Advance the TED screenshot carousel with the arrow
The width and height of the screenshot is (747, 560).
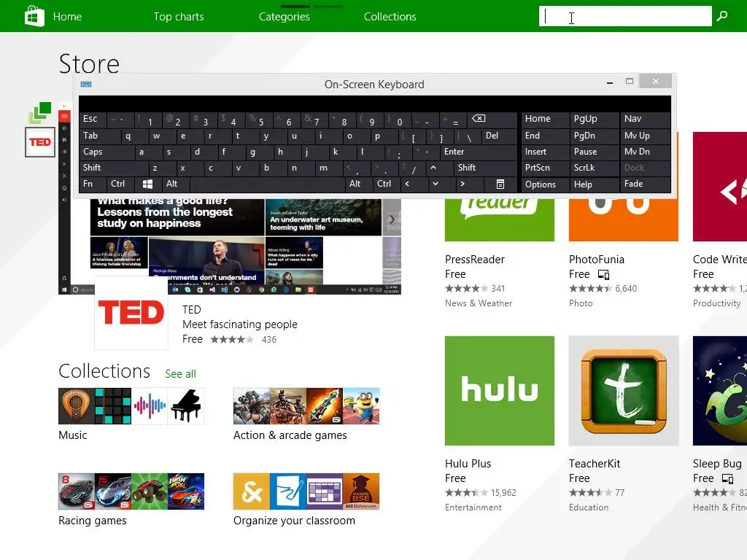pos(392,219)
